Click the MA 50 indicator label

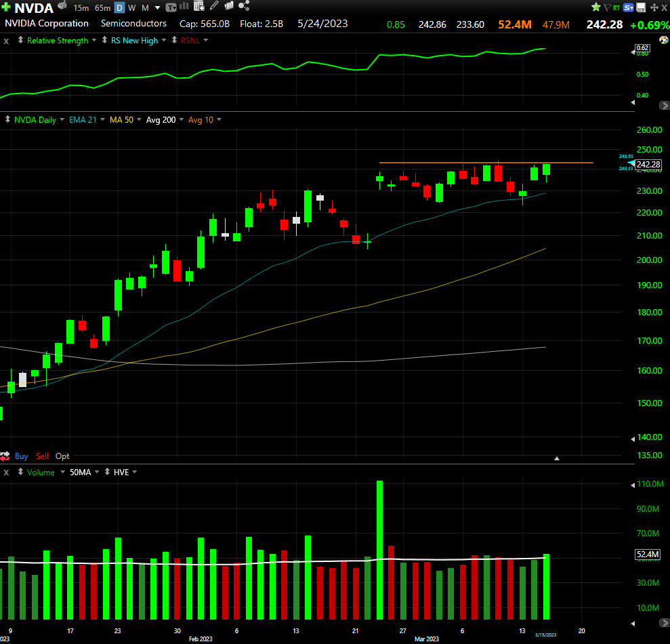tap(121, 120)
